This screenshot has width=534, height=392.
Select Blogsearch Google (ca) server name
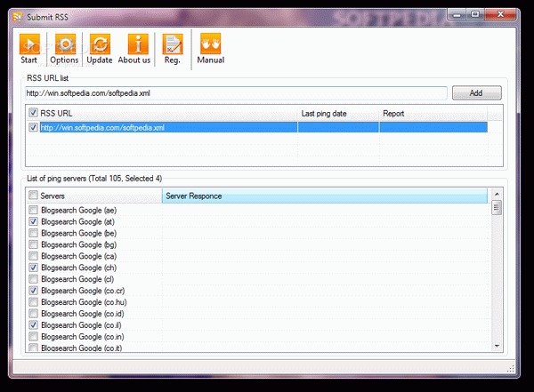[x=78, y=256]
